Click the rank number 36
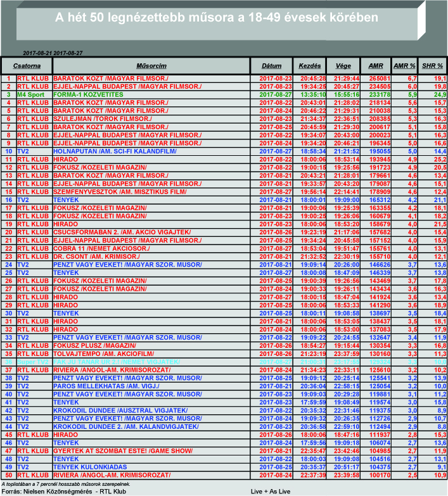448x496 pixels. pos(8,362)
